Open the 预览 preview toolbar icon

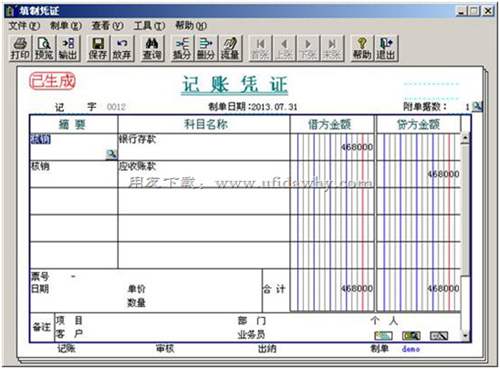44,49
